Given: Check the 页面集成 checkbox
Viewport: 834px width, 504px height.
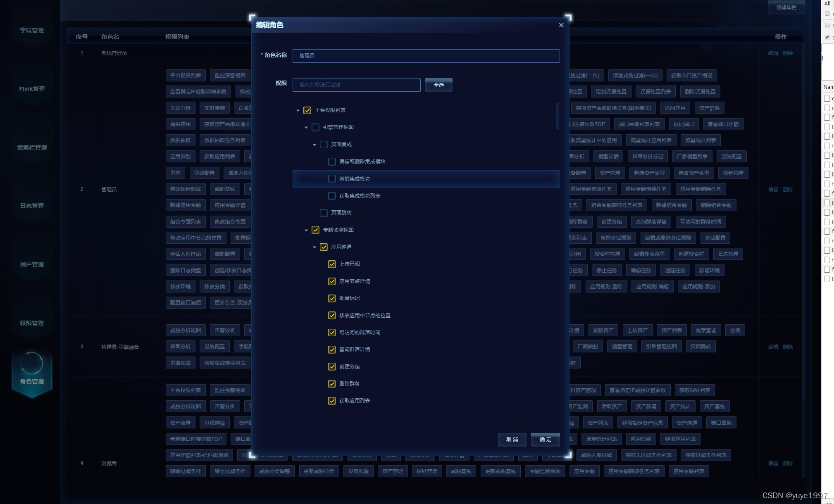Looking at the screenshot, I should [x=324, y=145].
